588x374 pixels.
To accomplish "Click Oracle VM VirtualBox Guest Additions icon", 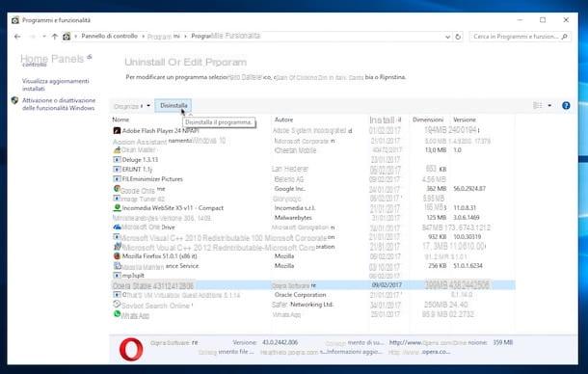I will (117, 295).
